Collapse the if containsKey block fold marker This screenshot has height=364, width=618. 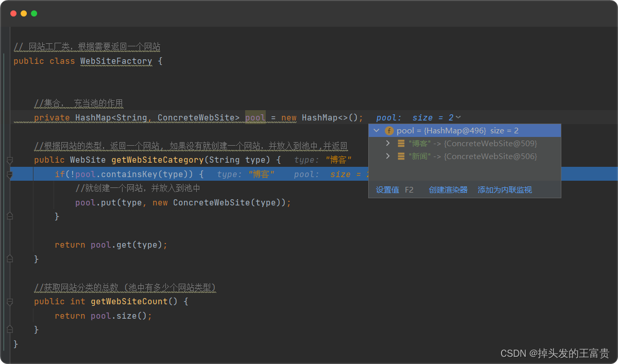[x=9, y=175]
